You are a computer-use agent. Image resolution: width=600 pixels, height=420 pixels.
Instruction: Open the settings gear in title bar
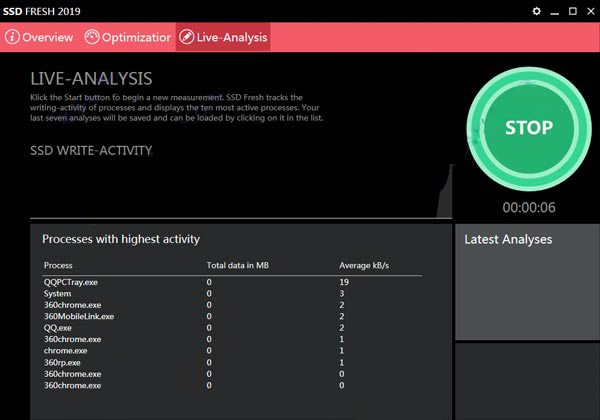[x=536, y=11]
